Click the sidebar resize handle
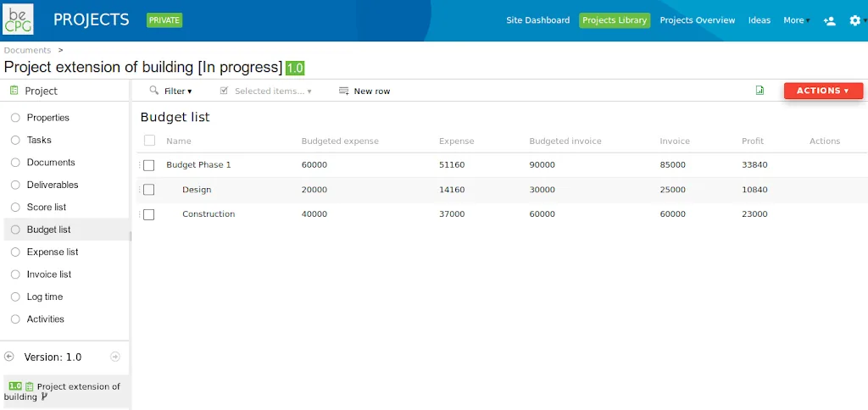 (131, 236)
